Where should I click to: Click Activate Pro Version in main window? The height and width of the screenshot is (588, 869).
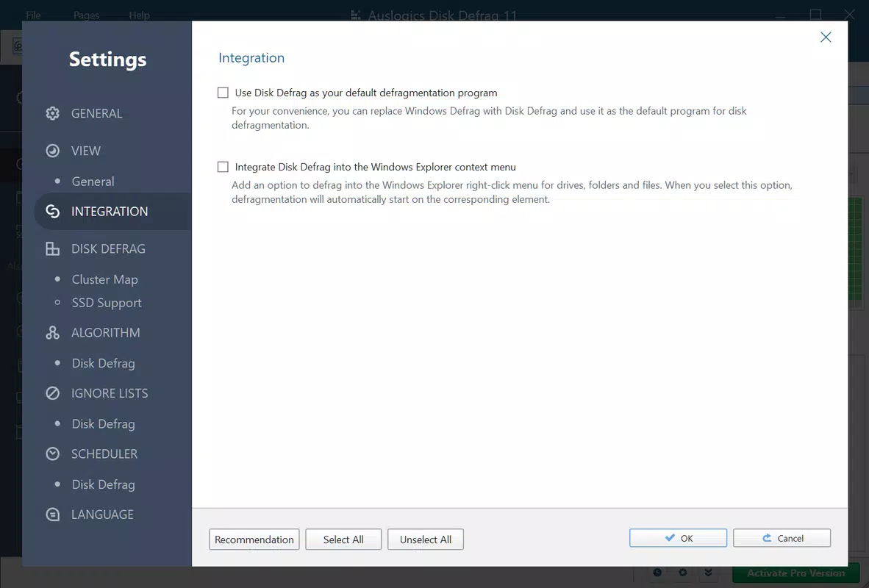pos(795,573)
